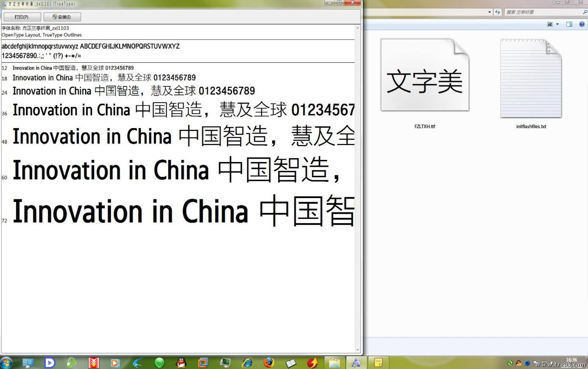Open the red downward-arrows taskbar icon
The width and height of the screenshot is (588, 369).
click(94, 363)
